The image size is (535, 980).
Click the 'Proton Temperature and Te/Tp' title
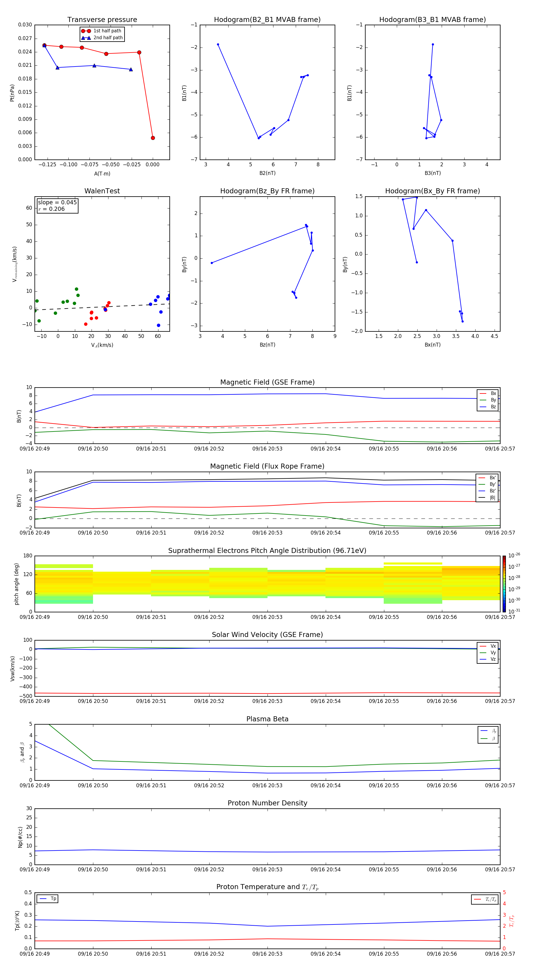coord(267,887)
